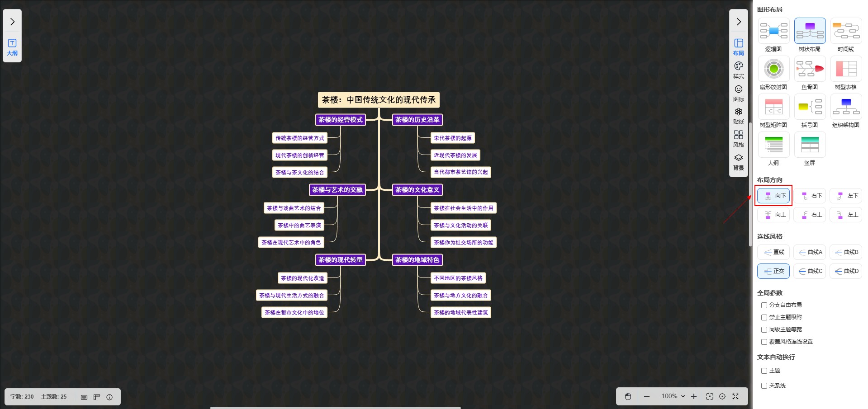Click the info icon in status bar

click(x=109, y=397)
